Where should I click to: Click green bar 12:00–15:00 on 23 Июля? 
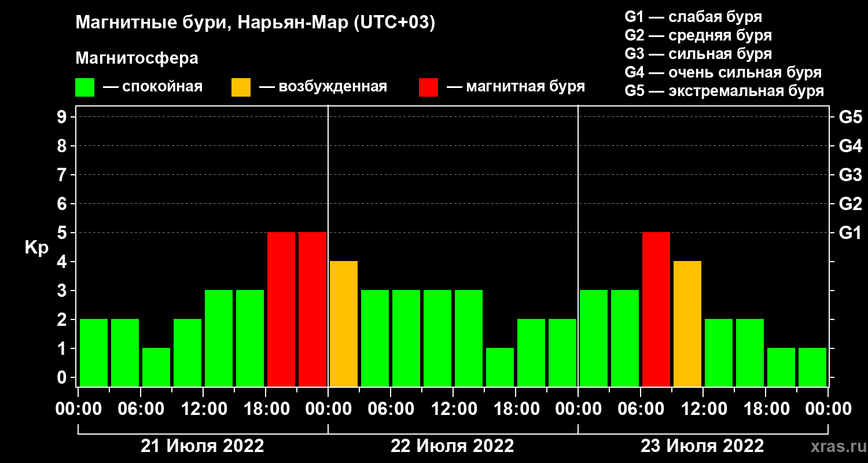tap(719, 352)
